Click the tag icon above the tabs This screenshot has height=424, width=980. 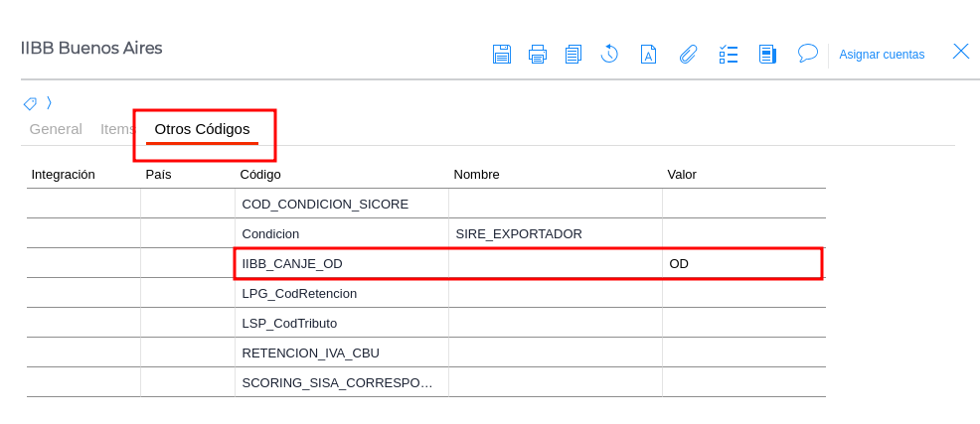pyautogui.click(x=30, y=103)
